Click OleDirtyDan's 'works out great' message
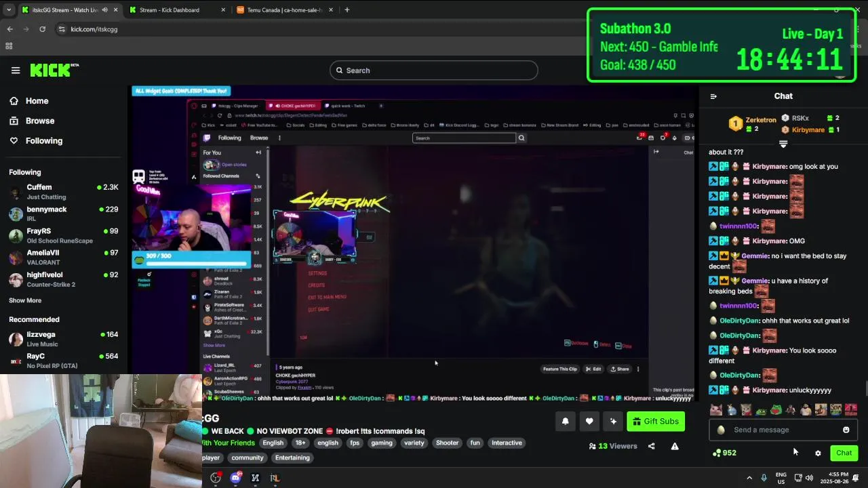This screenshot has height=488, width=868. pyautogui.click(x=779, y=321)
